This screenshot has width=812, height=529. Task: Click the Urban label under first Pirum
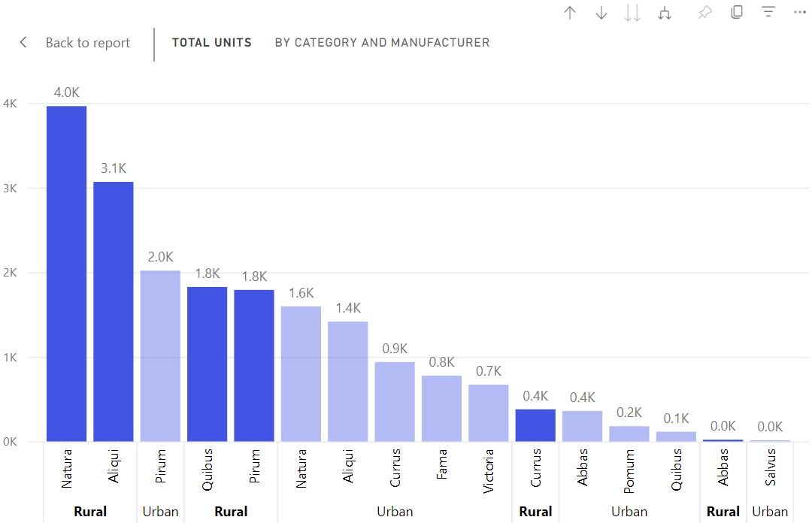click(x=161, y=512)
